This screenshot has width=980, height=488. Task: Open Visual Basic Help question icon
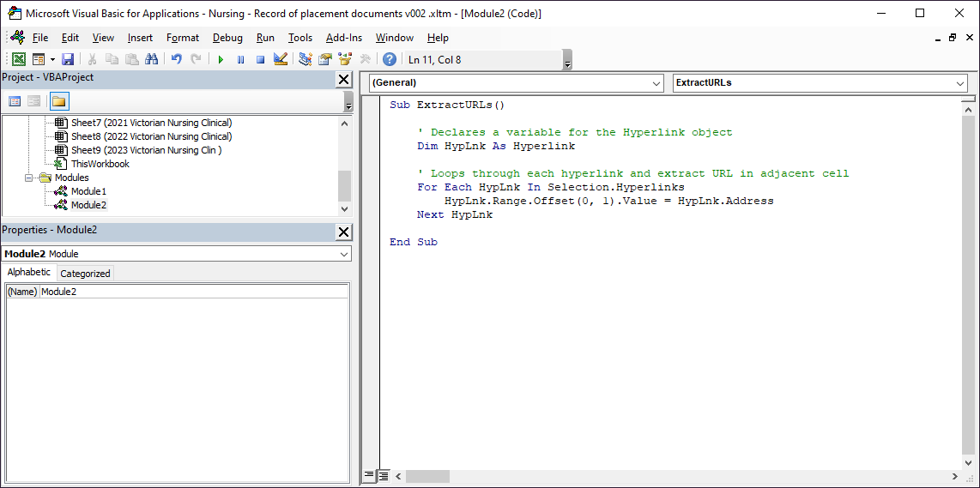point(390,59)
